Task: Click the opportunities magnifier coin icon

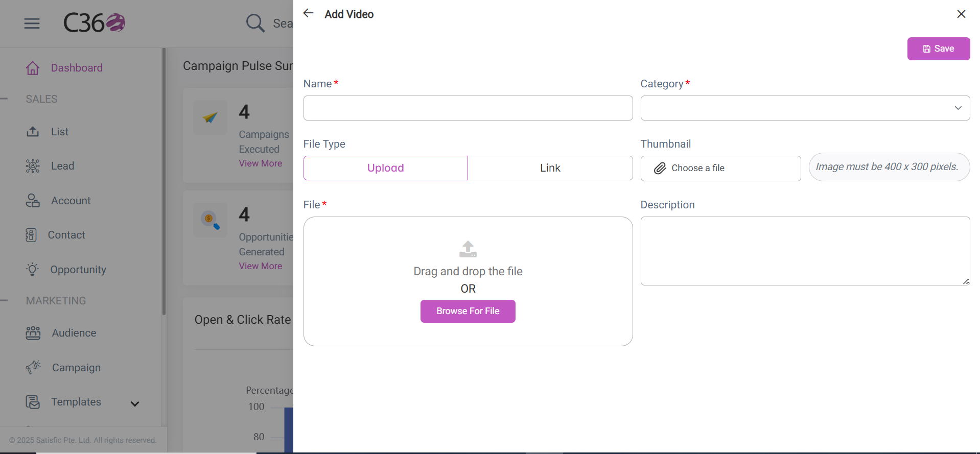Action: pyautogui.click(x=210, y=220)
